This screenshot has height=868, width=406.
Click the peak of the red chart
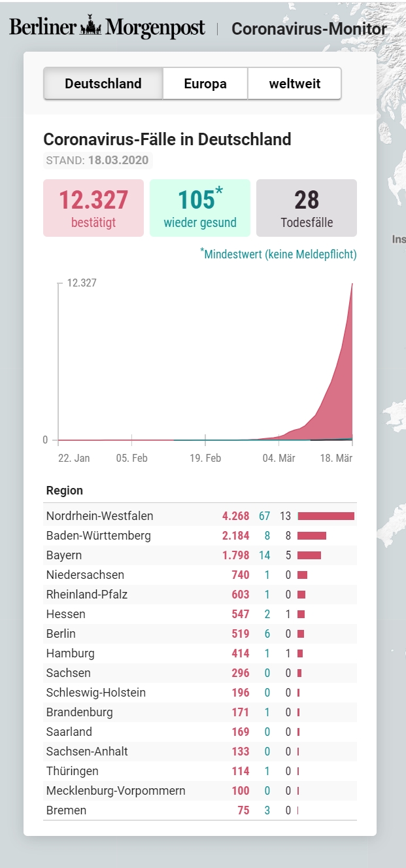[352, 285]
